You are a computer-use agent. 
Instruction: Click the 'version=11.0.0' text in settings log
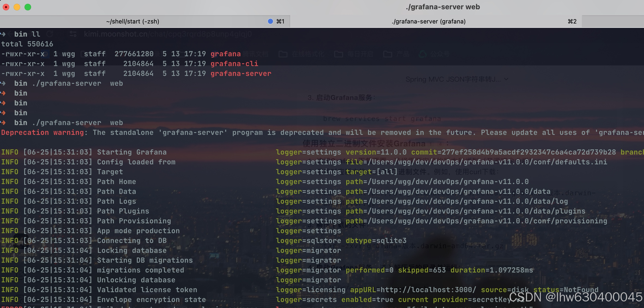click(376, 152)
